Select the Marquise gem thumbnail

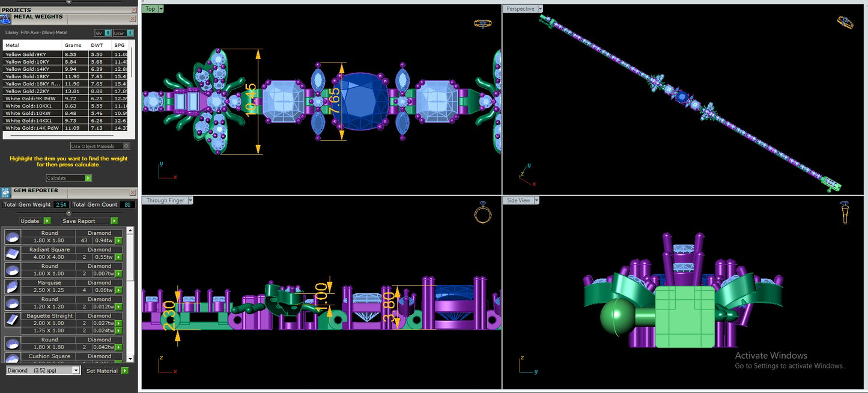[13, 286]
